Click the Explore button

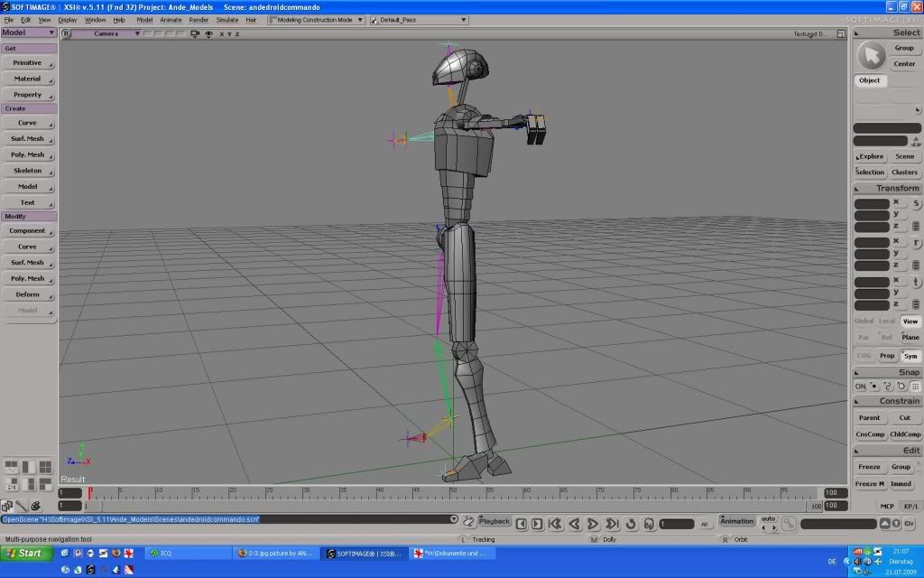870,156
